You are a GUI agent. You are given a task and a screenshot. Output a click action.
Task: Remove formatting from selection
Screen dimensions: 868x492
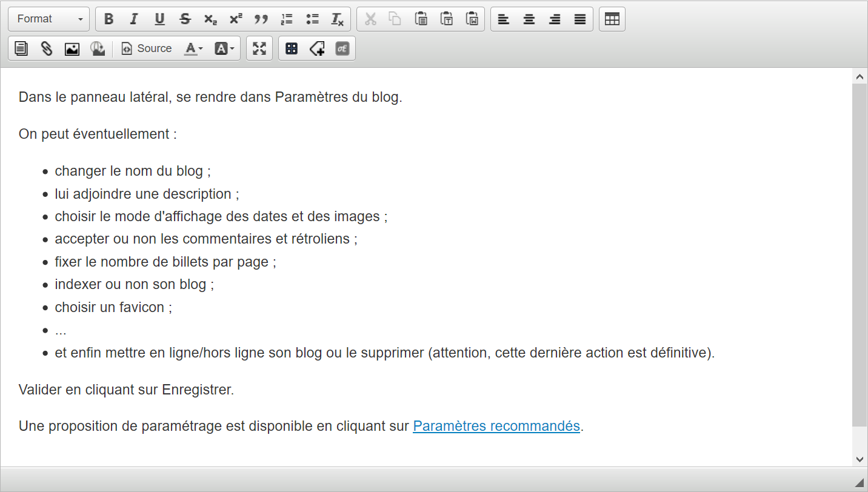click(x=338, y=19)
